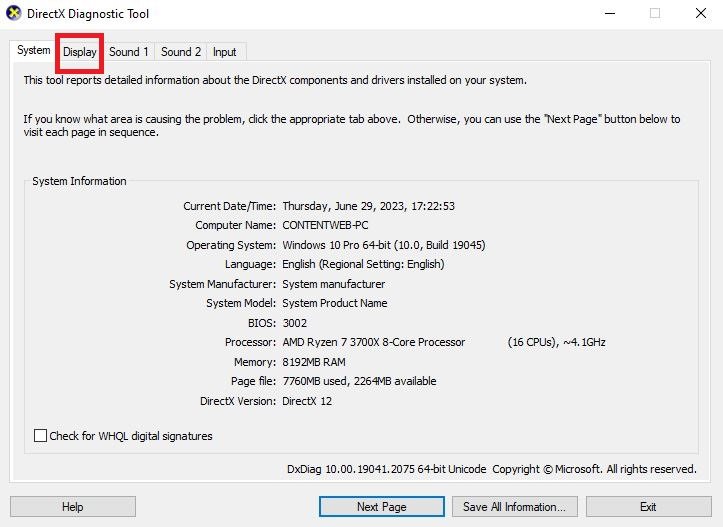Click the 'This tool reports detailed information' sentence
The height and width of the screenshot is (527, 723).
[275, 80]
